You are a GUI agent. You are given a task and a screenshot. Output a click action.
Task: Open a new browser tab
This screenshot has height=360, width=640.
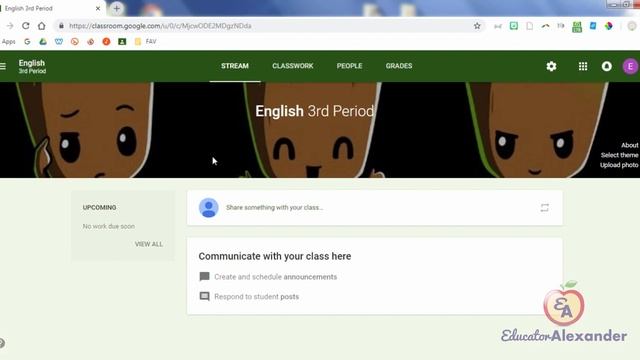[x=117, y=8]
